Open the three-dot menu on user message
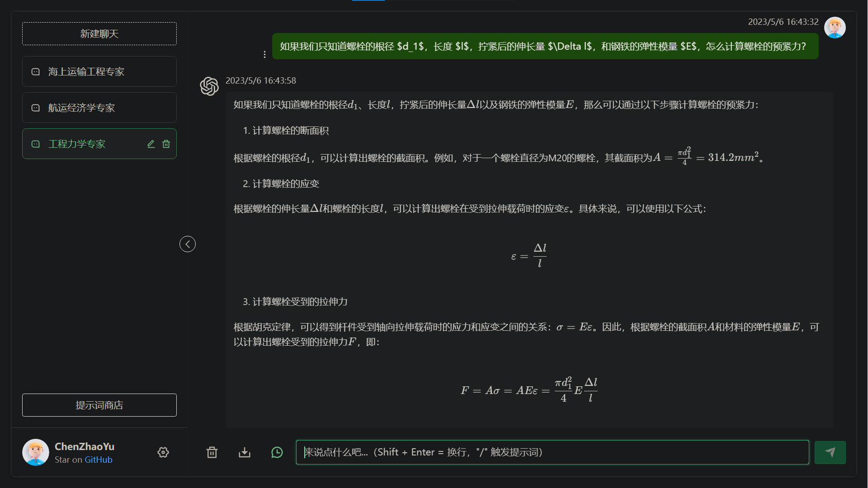 [264, 54]
